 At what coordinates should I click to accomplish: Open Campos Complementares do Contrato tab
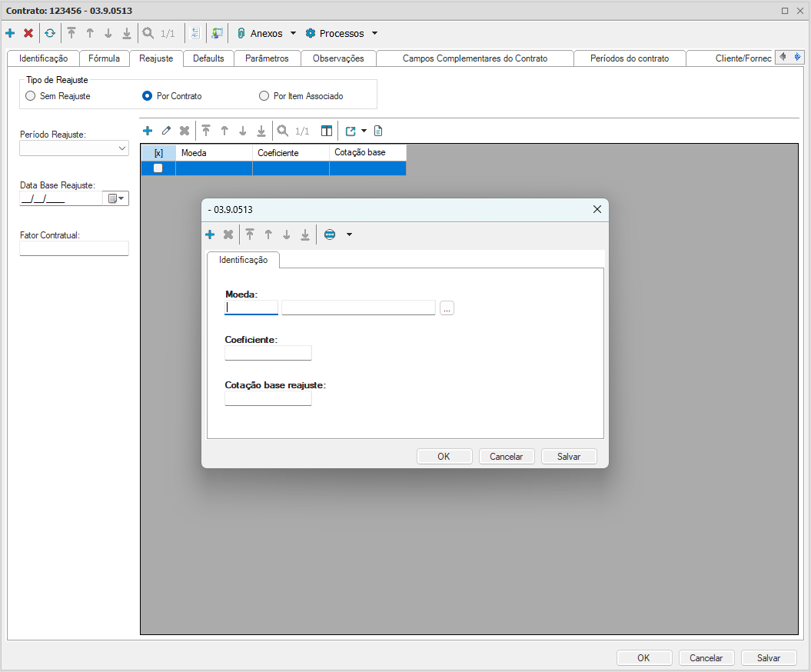coord(475,58)
